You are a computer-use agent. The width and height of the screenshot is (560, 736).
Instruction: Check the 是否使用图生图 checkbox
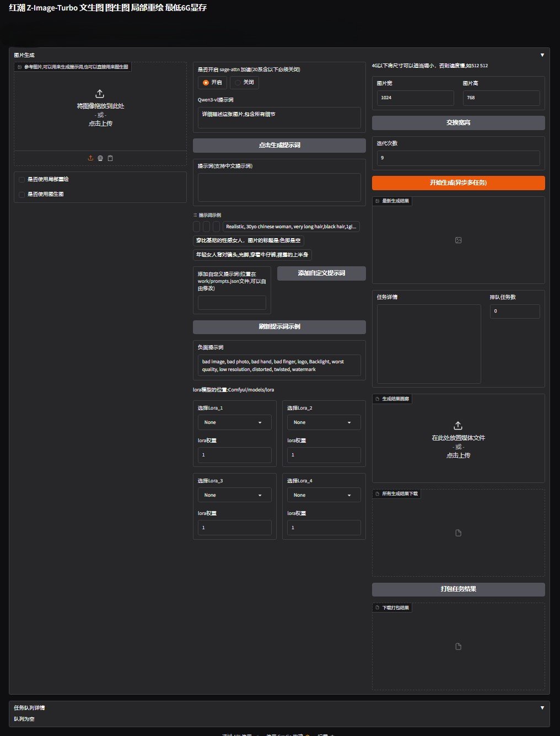point(22,195)
